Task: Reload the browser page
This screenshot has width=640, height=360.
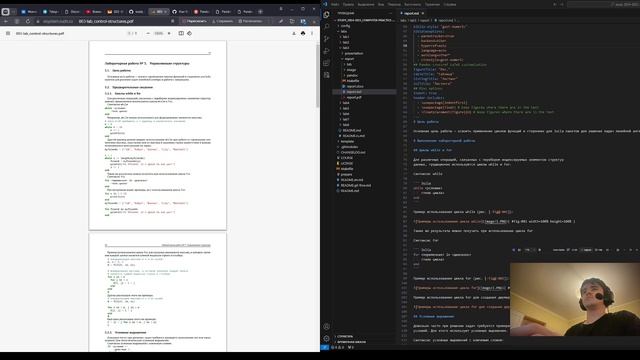Action: coord(28,21)
